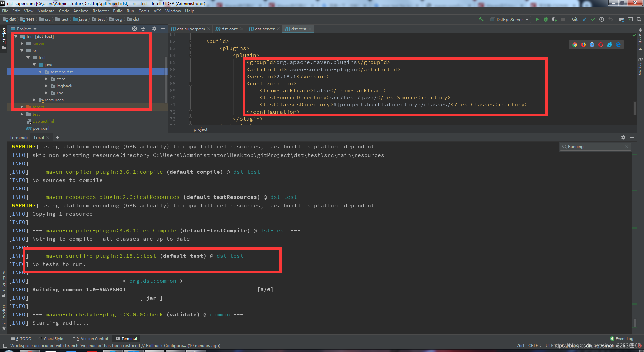Hide the Project panel with minus icon
Viewport: 644px width, 352px height.
[163, 29]
